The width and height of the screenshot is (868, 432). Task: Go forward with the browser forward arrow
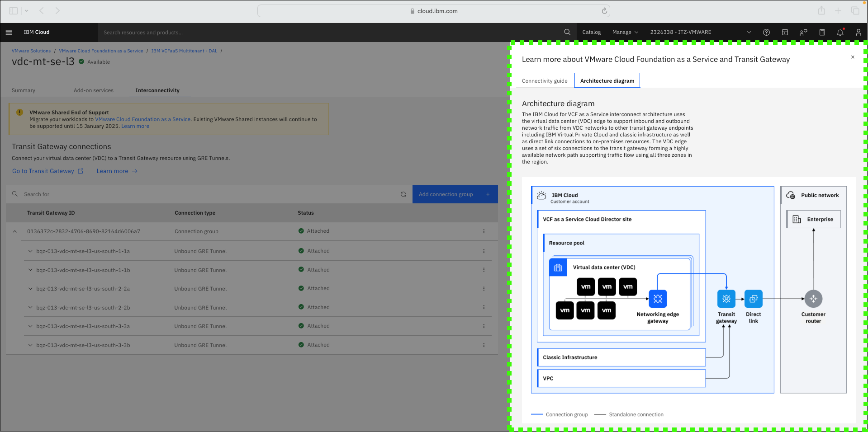pyautogui.click(x=57, y=11)
